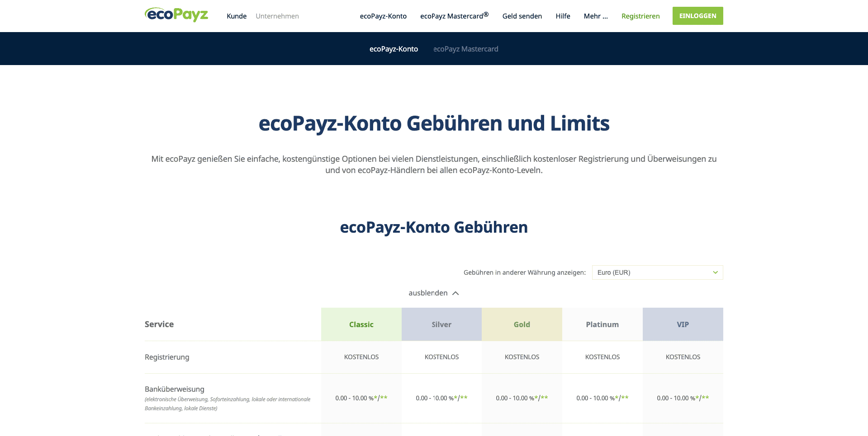Click Banküberweisung fee in Gold column
This screenshot has width=868, height=436.
point(522,398)
